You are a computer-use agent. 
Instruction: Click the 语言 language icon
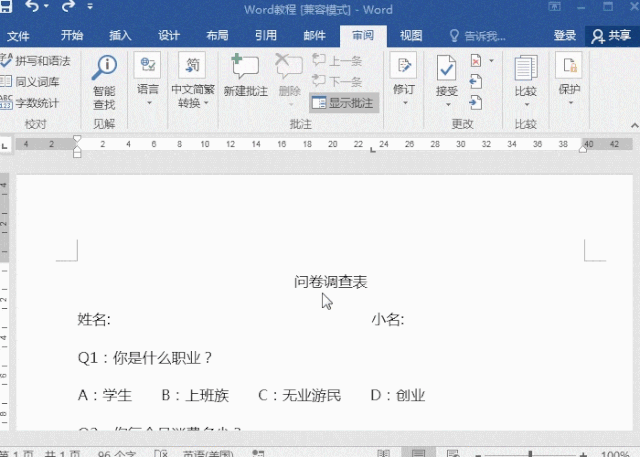147,65
